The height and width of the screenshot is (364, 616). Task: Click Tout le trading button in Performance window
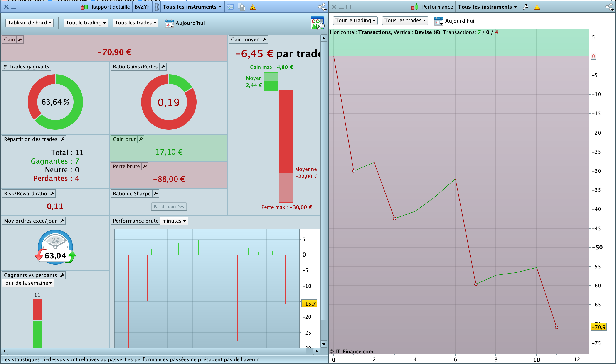coord(355,21)
